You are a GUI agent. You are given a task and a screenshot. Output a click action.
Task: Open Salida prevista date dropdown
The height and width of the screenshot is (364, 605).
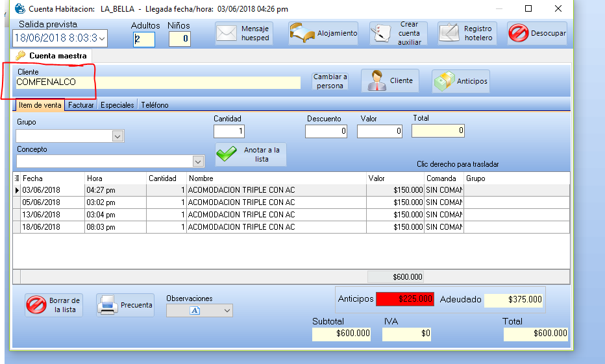click(102, 38)
